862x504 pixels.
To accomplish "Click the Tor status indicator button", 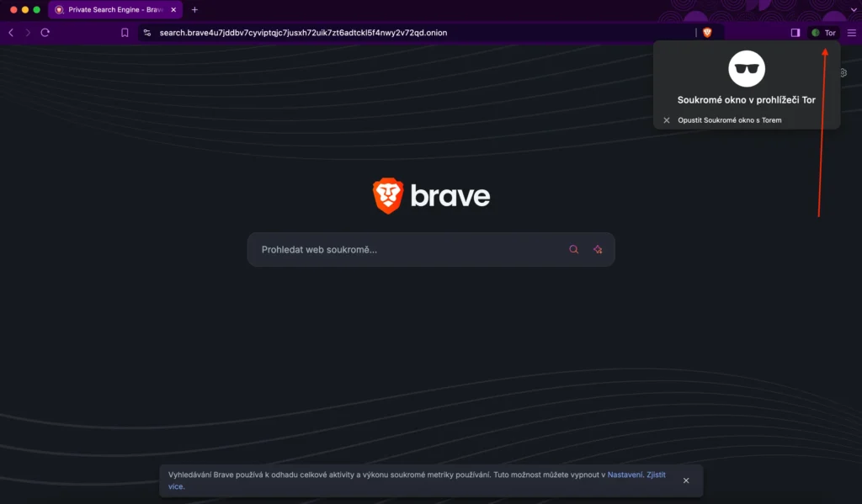I will 823,33.
